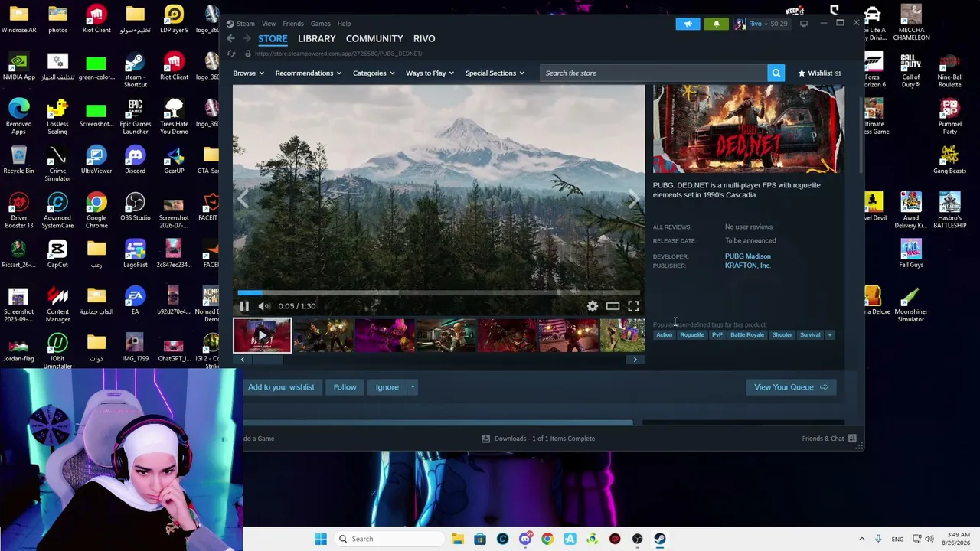Viewport: 980px width, 551px height.
Task: Expand the Special Sections dropdown
Action: [495, 73]
